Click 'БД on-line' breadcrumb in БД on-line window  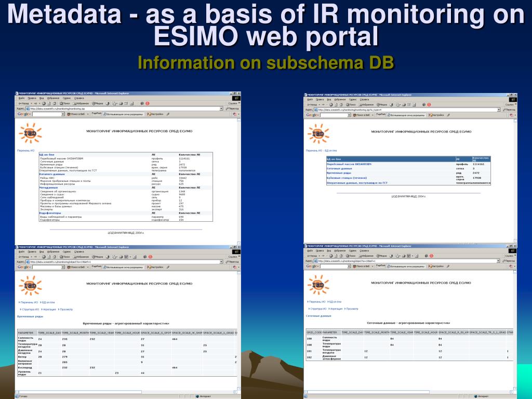tap(331, 150)
